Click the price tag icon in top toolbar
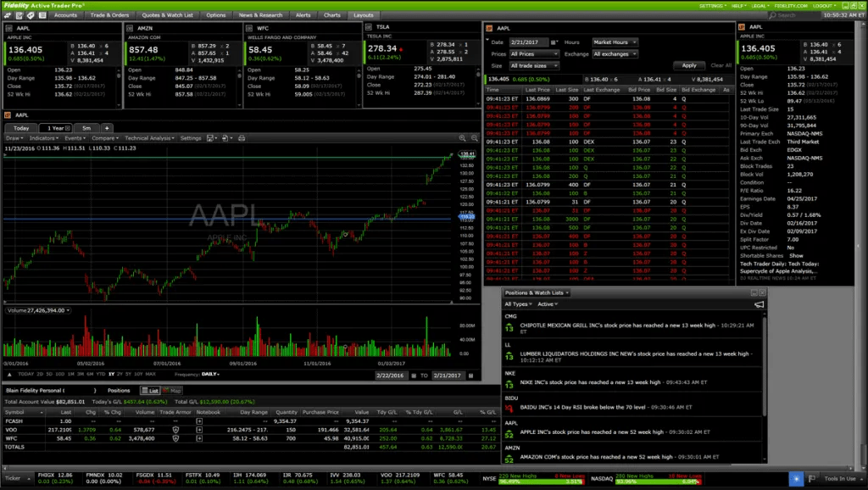The image size is (868, 490). [31, 15]
